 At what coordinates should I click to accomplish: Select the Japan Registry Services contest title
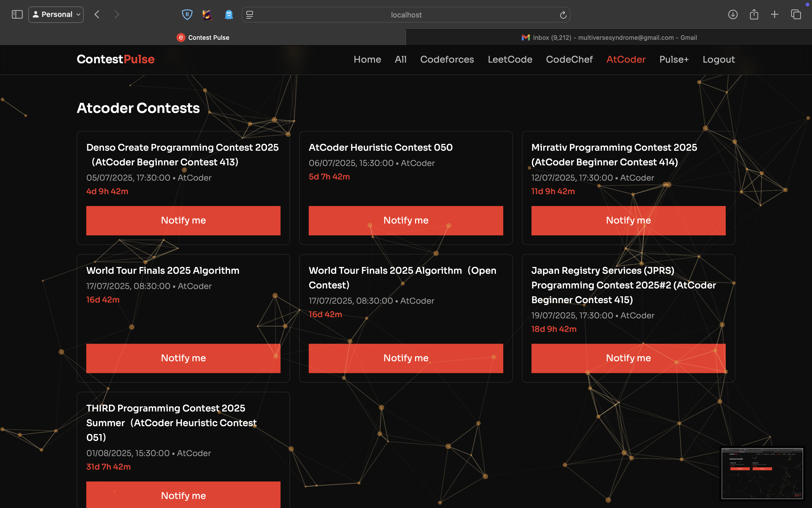[x=623, y=285]
